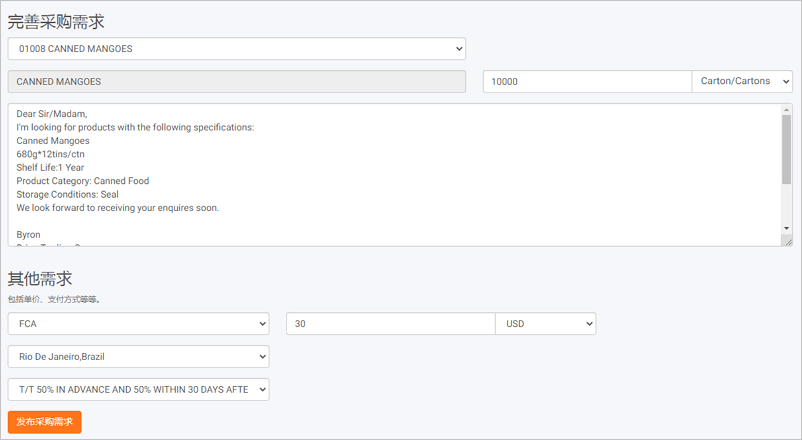Click the quantity field showing 10000

587,82
